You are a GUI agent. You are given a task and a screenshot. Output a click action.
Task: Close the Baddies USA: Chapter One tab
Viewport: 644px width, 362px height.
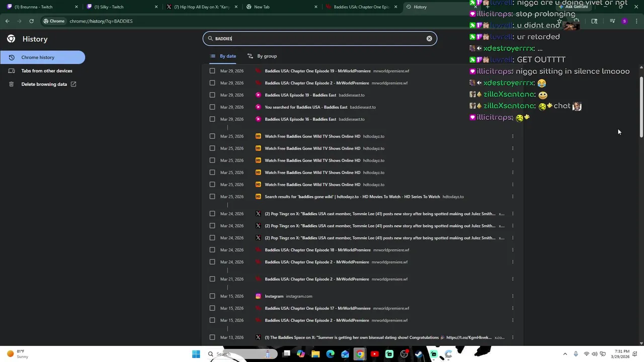[395, 7]
